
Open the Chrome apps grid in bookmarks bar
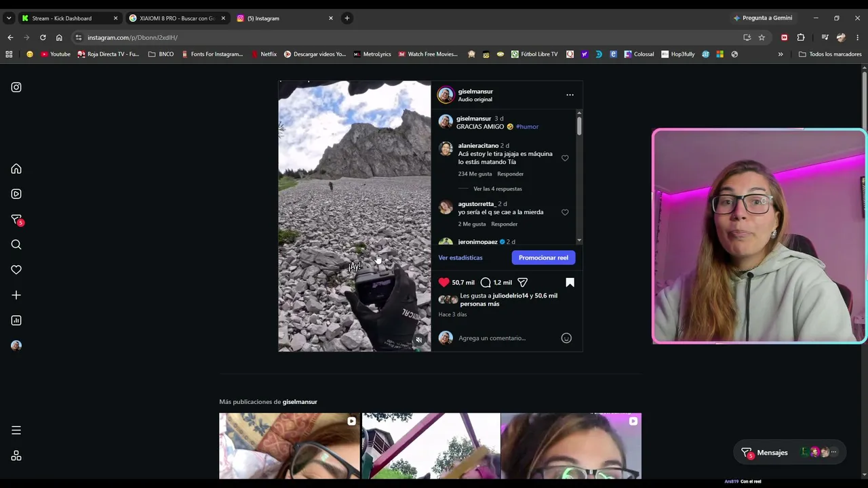[x=9, y=54]
